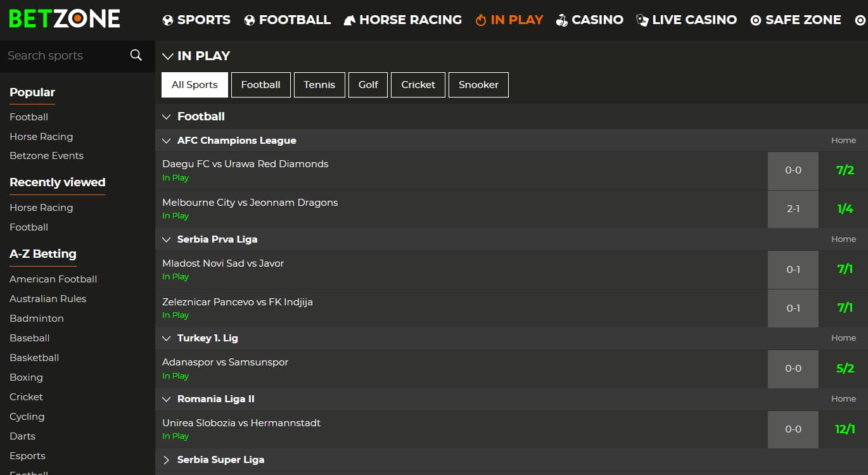Viewport: 868px width, 475px height.
Task: Focus the Search sports input field
Action: pyautogui.click(x=63, y=56)
